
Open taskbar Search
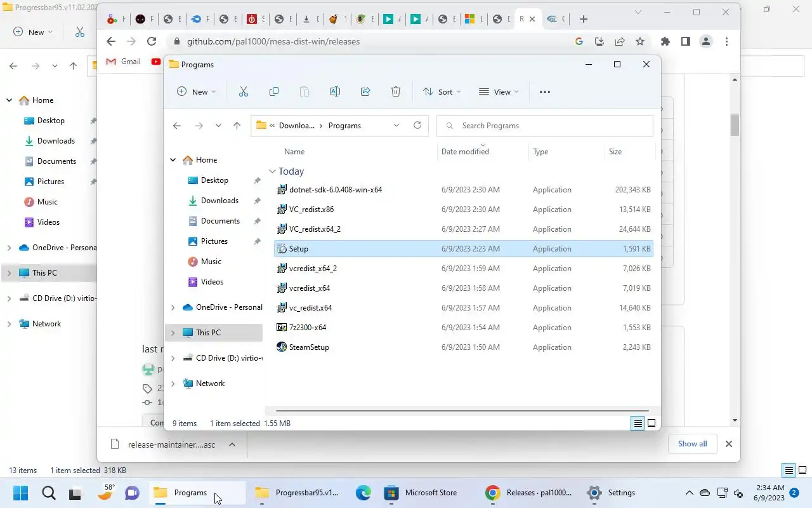(x=48, y=493)
